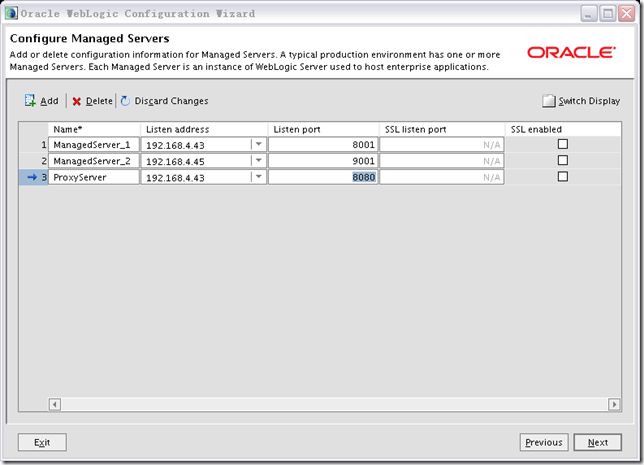Screen dimensions: 644x465
Task: Click the Listen port column header
Action: [x=323, y=129]
